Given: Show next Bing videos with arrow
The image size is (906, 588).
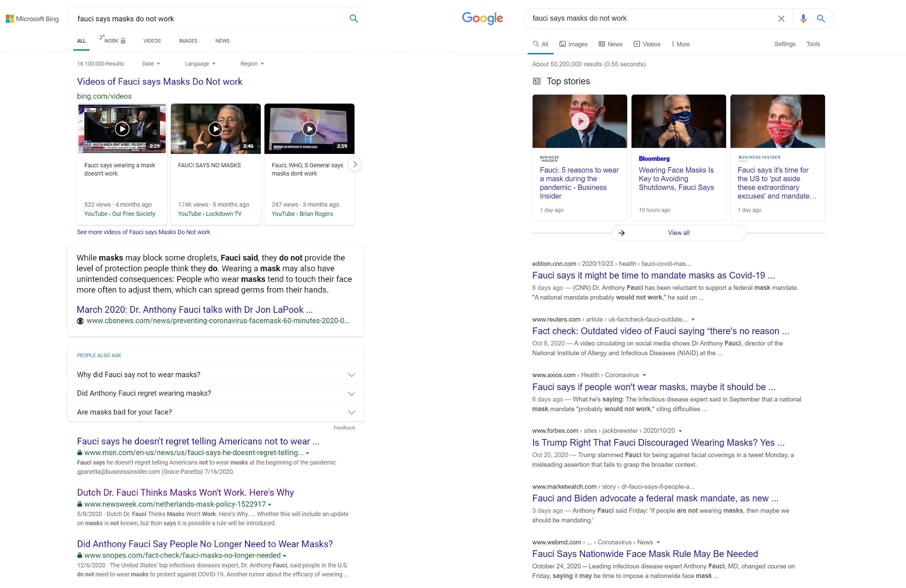Looking at the screenshot, I should pyautogui.click(x=355, y=165).
